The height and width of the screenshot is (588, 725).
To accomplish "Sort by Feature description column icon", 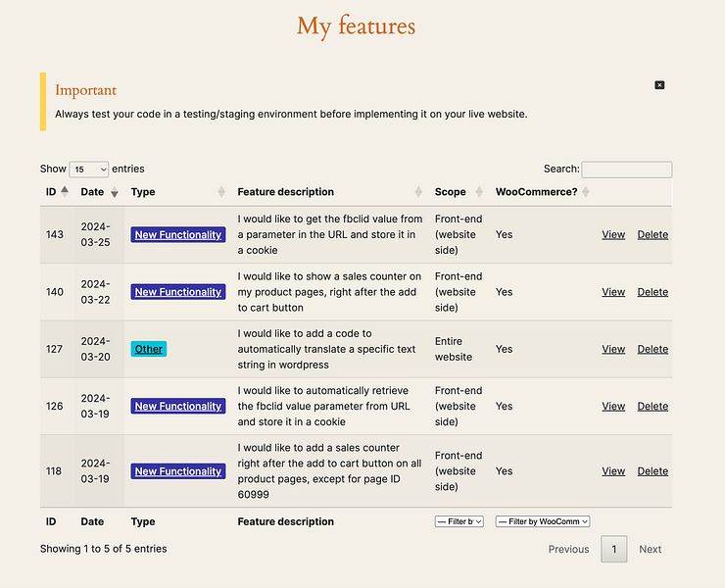I will pos(418,192).
